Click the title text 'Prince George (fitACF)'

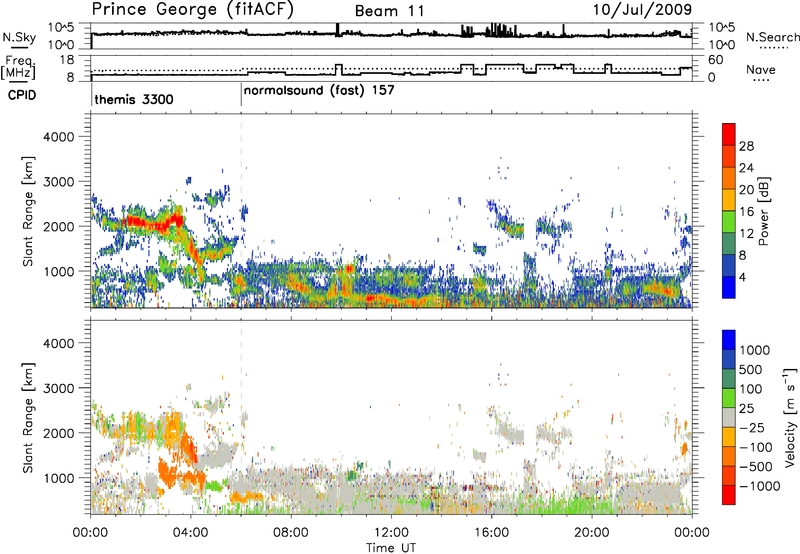pyautogui.click(x=193, y=10)
